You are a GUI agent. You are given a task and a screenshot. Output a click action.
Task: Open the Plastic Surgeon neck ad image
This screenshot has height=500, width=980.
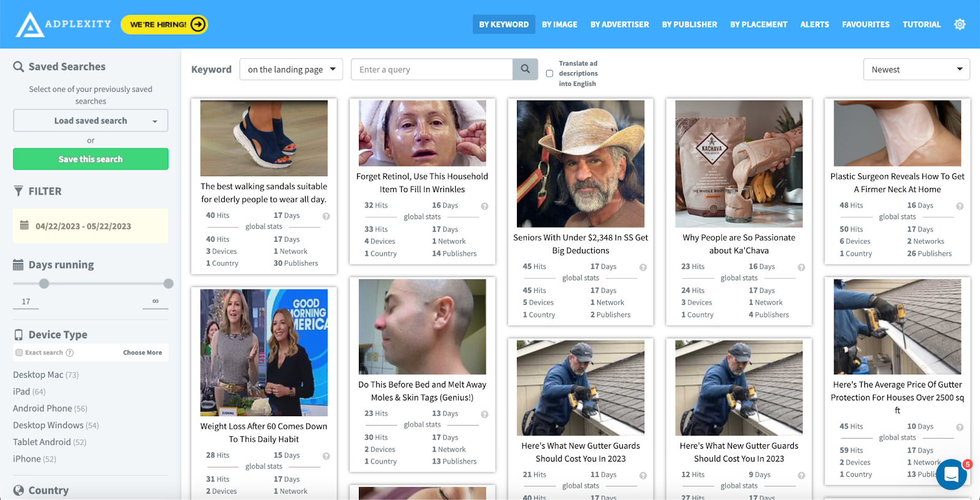coord(897,133)
